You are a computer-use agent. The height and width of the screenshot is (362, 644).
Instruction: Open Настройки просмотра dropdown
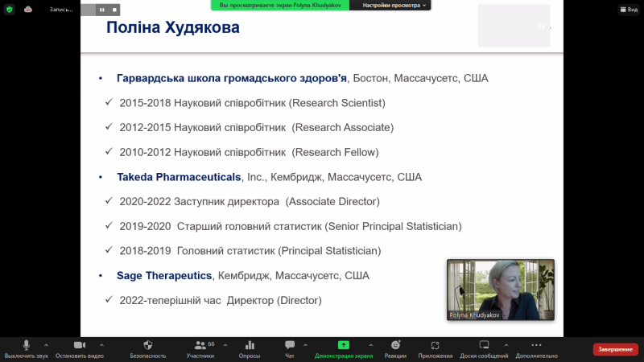[394, 6]
